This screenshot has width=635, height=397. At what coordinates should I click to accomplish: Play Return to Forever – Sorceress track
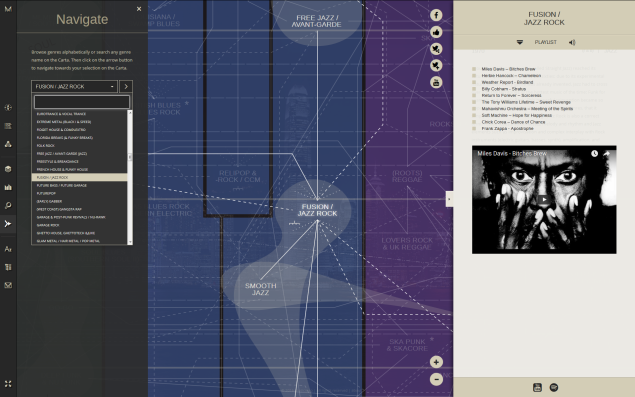pyautogui.click(x=511, y=95)
